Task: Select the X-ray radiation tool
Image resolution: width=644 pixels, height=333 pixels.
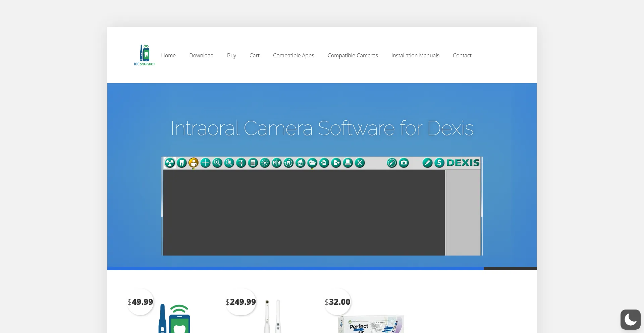Action: pyautogui.click(x=170, y=163)
